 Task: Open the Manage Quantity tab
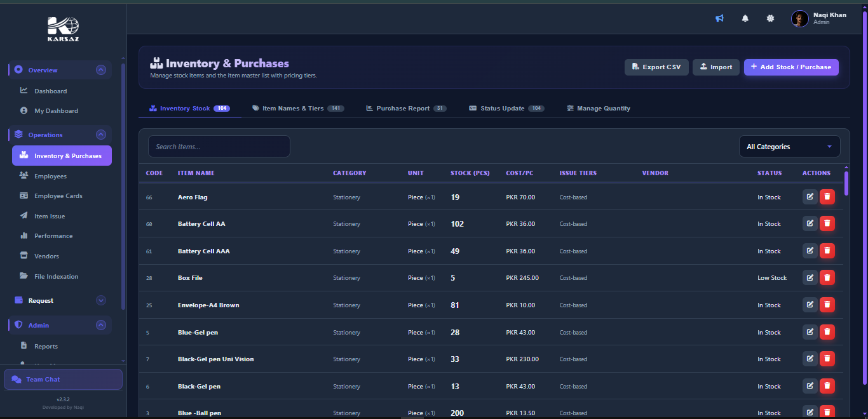click(599, 108)
